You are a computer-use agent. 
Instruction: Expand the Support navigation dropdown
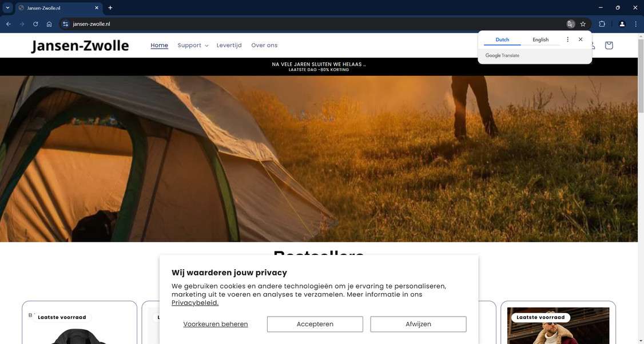(x=193, y=45)
